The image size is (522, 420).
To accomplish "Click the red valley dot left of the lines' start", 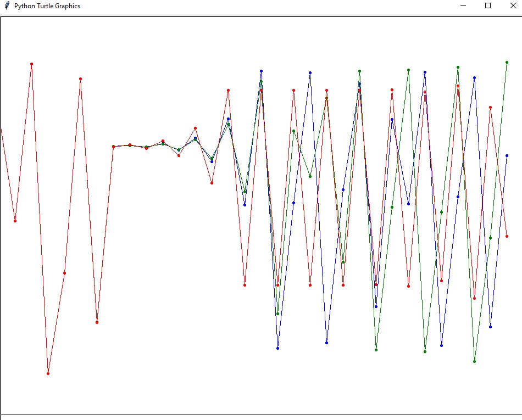I will tap(97, 322).
